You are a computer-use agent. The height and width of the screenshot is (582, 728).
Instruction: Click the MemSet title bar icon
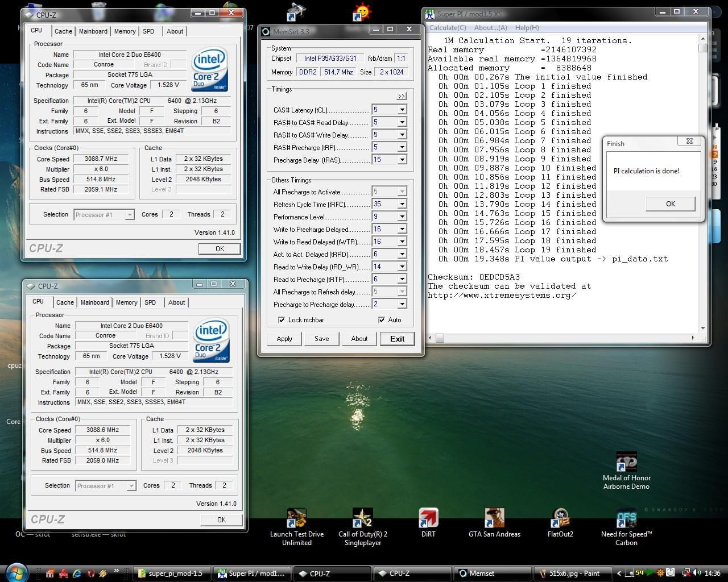[x=265, y=31]
